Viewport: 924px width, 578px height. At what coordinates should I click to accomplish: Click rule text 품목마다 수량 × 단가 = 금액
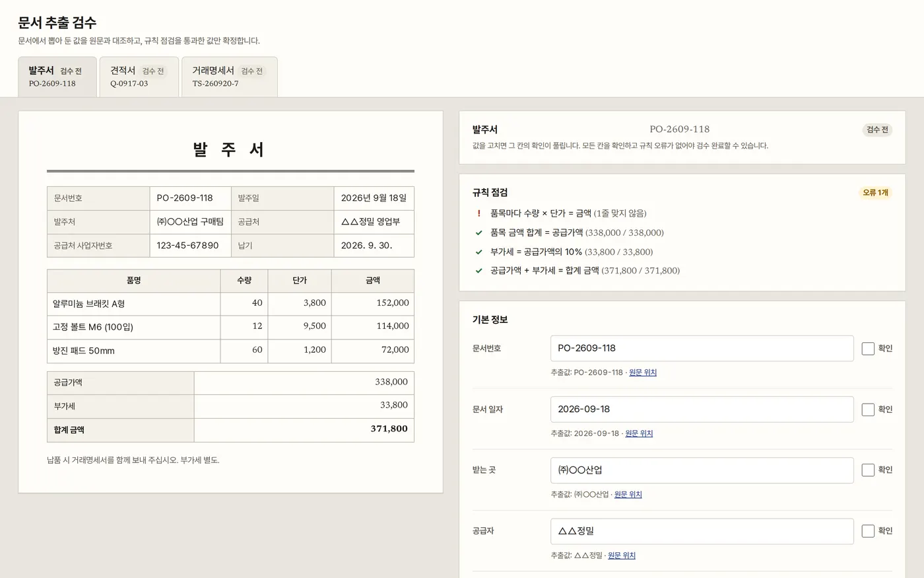[541, 213]
